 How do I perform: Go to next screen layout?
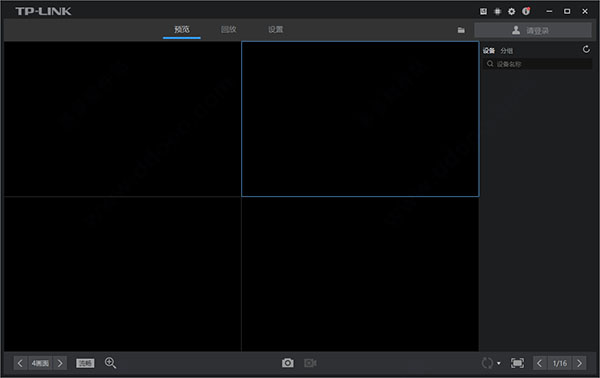coord(60,363)
